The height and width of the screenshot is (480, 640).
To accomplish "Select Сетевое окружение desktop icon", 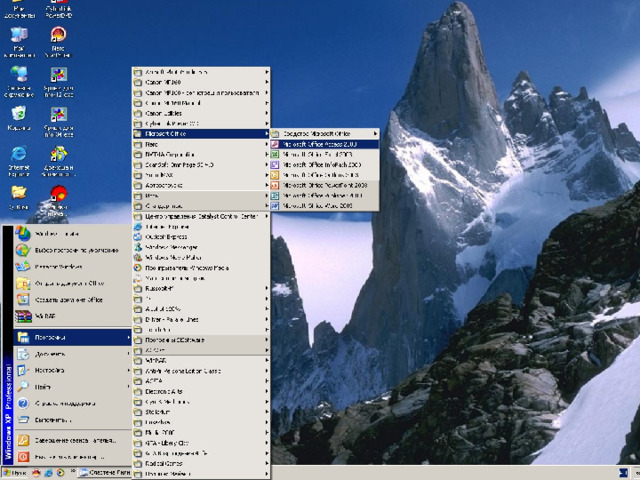I will (x=19, y=82).
